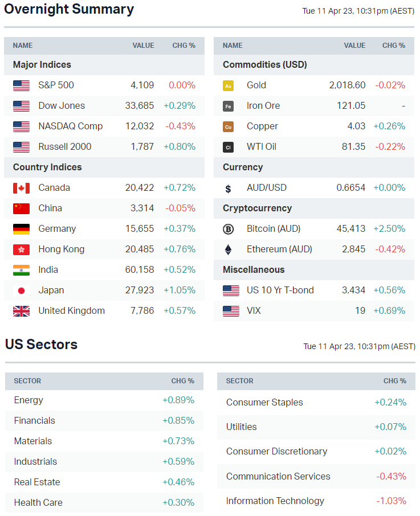Viewport: 420px width, 516px height.
Task: Click the Gold commodity Au icon
Action: (x=228, y=85)
